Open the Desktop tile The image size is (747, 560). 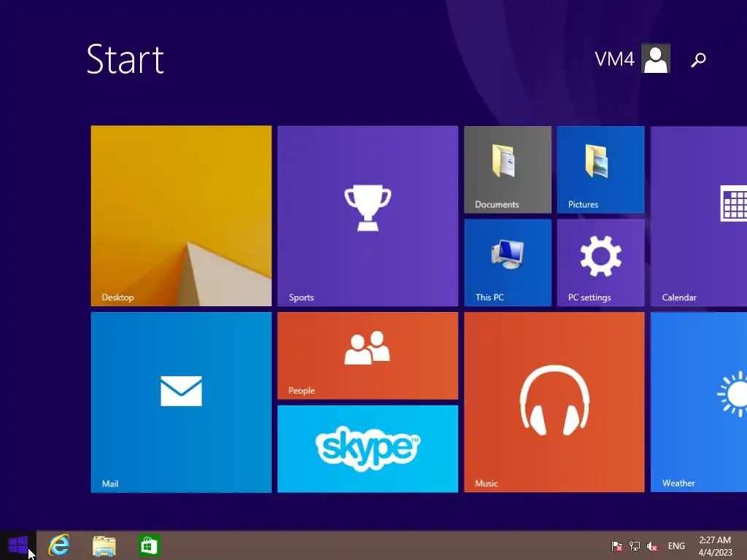pos(181,216)
